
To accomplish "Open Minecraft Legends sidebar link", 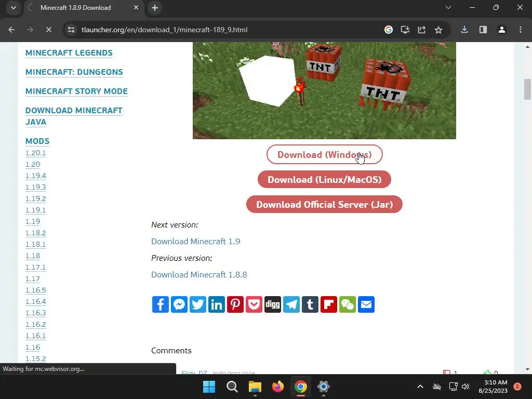I will coord(69,53).
